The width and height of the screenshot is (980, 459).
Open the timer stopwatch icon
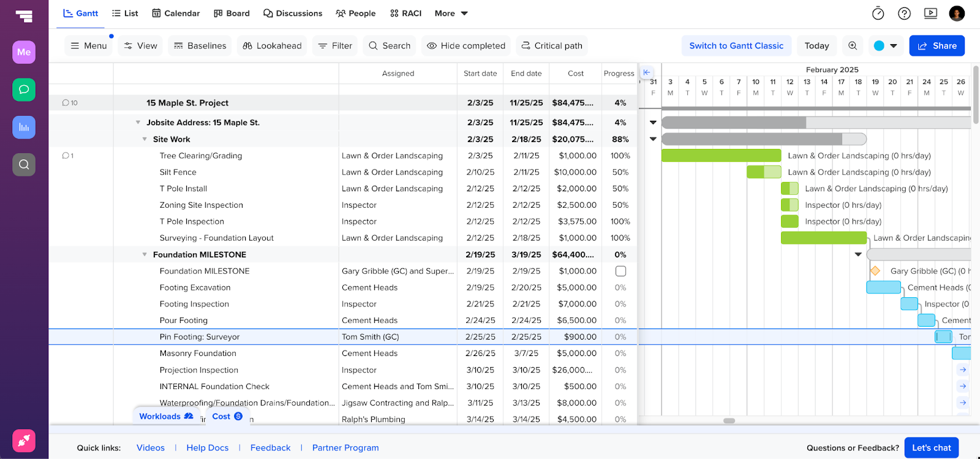tap(878, 13)
